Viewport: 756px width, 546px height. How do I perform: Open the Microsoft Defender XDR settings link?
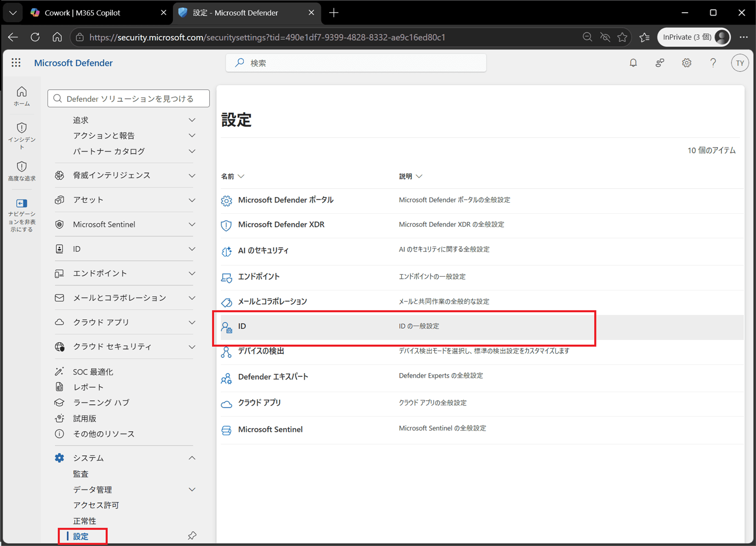click(281, 225)
